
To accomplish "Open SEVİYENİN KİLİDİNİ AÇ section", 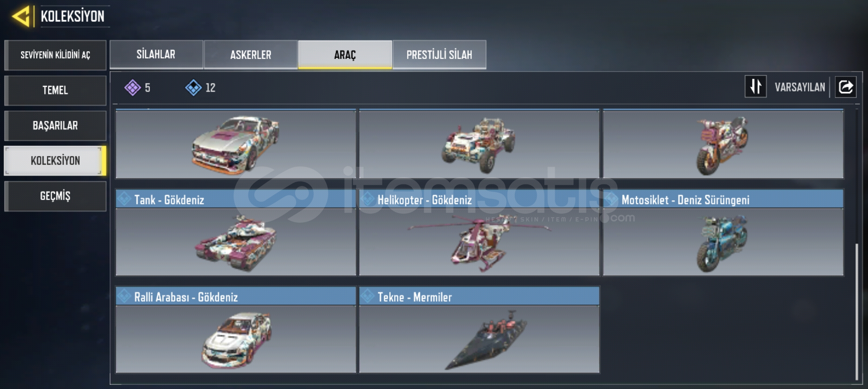I will click(x=55, y=55).
